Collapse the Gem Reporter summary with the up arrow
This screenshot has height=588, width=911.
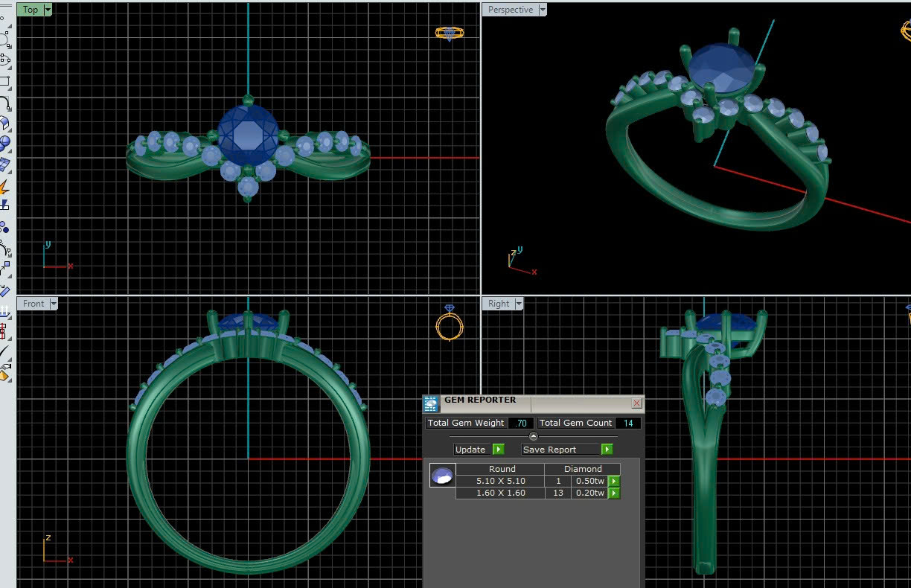tap(533, 436)
